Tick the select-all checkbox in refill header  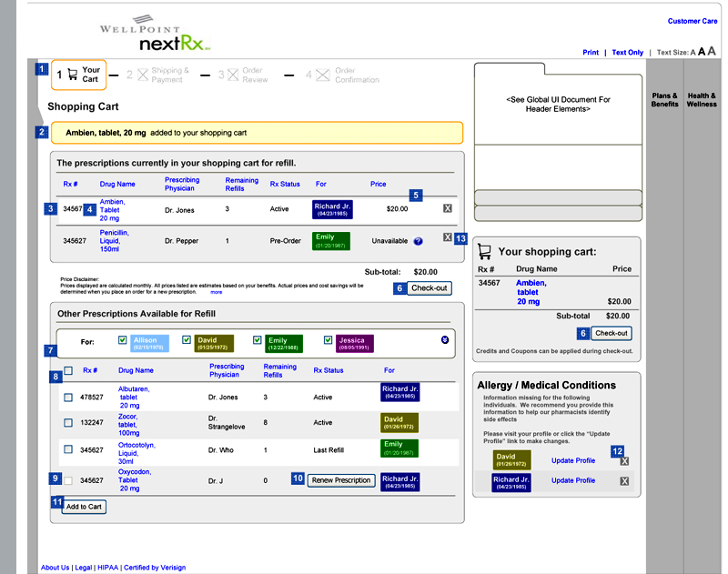(x=69, y=371)
